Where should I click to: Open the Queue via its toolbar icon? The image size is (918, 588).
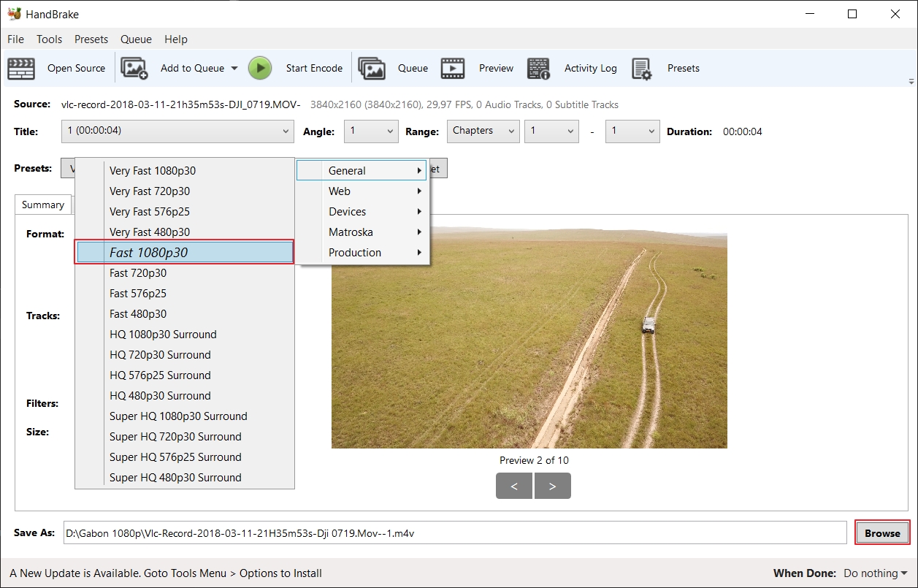(372, 68)
